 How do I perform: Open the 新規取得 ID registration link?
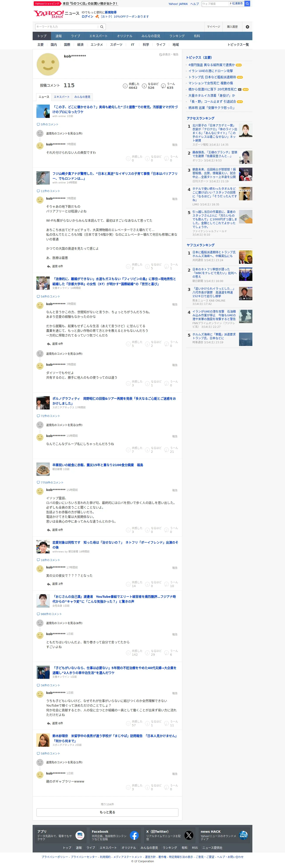pos(111,12)
